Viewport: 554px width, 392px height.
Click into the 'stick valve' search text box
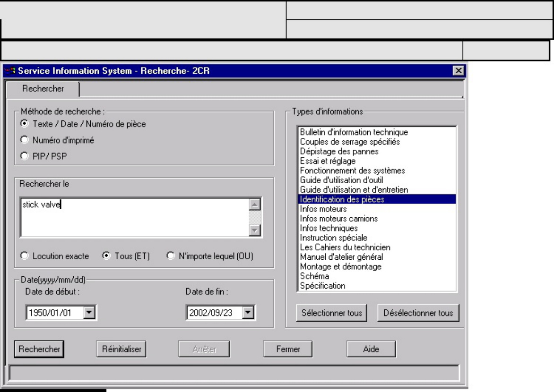(x=135, y=217)
